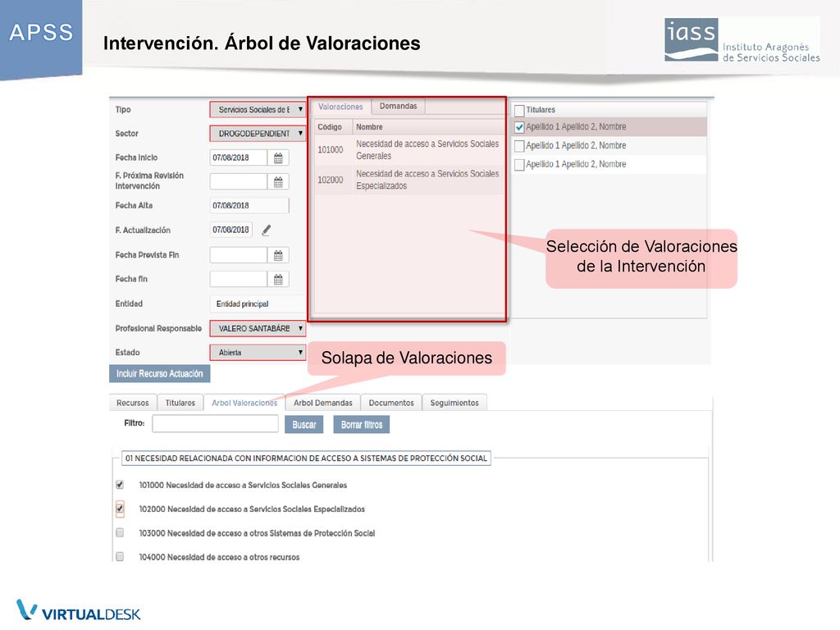Uncheck 102000 Servicios Sociales Especializados checkbox
The width and height of the screenshot is (840, 630).
coord(120,509)
